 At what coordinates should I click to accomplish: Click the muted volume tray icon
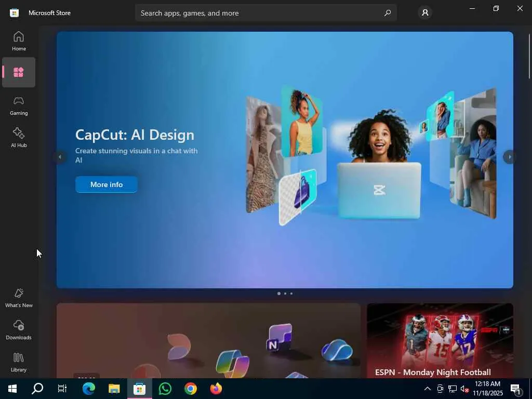465,389
